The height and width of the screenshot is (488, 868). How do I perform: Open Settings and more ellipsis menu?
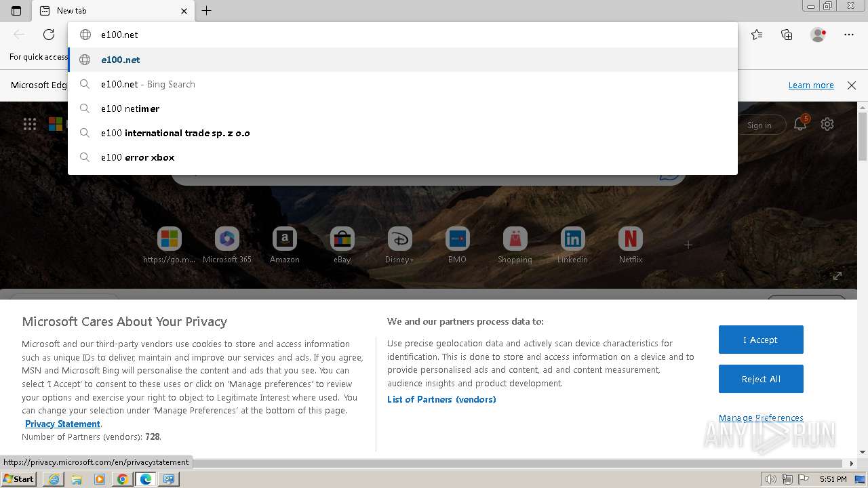click(x=849, y=35)
